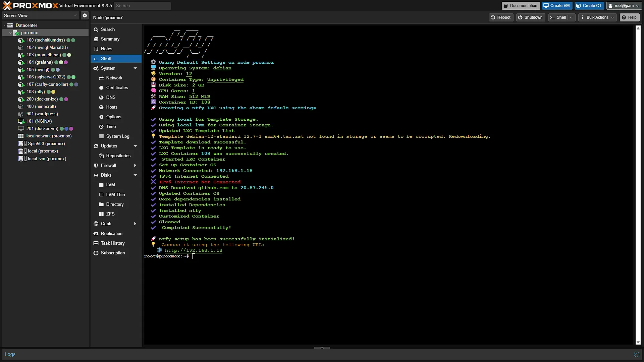Open the Documentation button

tap(521, 6)
